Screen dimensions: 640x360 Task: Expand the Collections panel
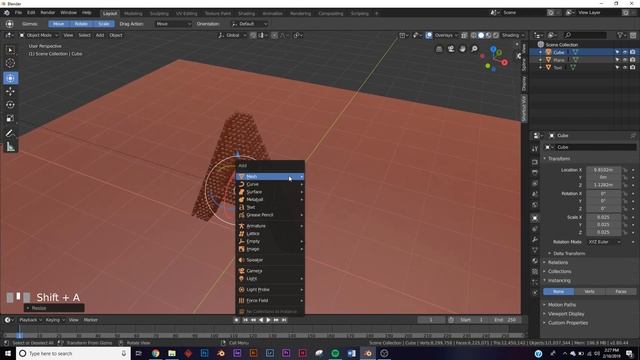pos(559,271)
